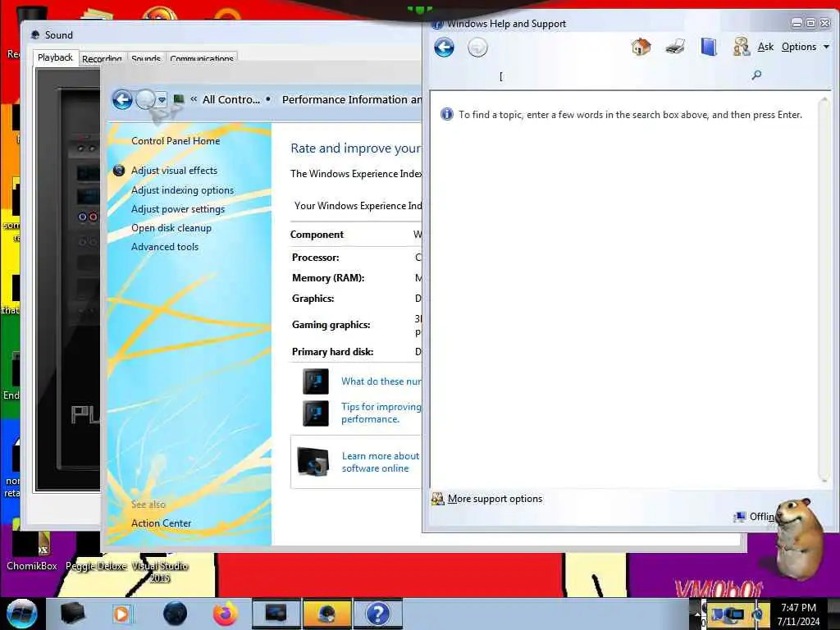Open the Options dropdown in Help
Viewport: 840px width, 630px height.
click(x=806, y=47)
